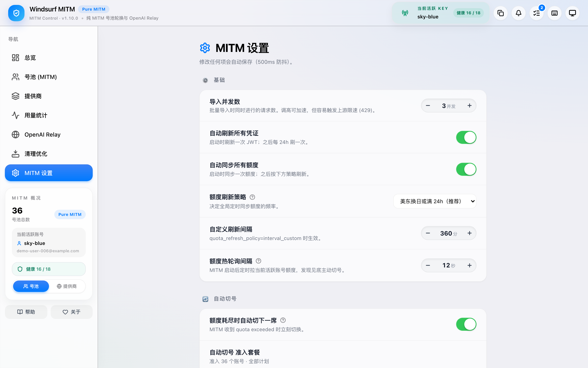Show help for 额度刷新策略
Viewport: 588px width, 368px height.
252,197
